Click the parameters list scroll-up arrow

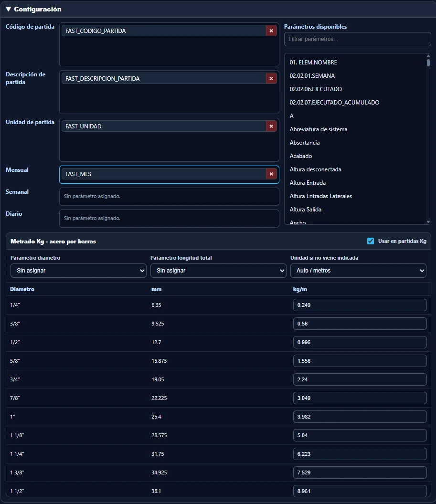click(428, 56)
